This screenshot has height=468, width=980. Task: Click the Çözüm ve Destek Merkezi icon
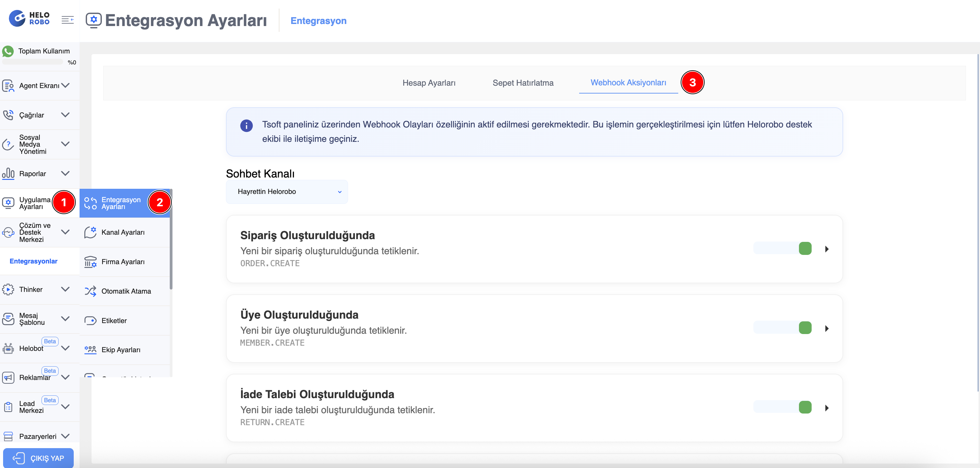8,232
